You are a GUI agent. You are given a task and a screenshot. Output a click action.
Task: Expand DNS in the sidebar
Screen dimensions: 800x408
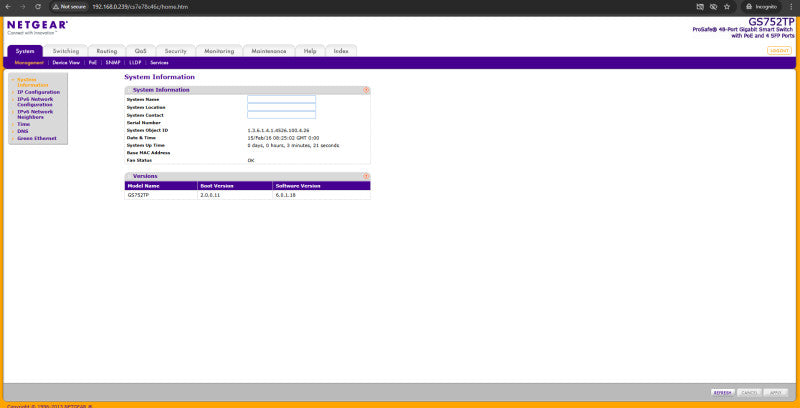click(22, 131)
